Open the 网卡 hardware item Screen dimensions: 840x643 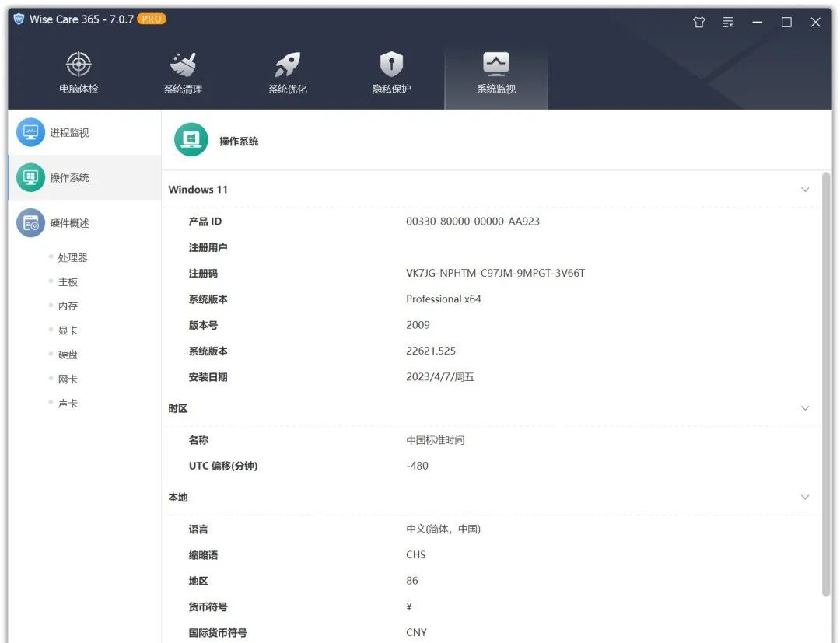pyautogui.click(x=68, y=379)
